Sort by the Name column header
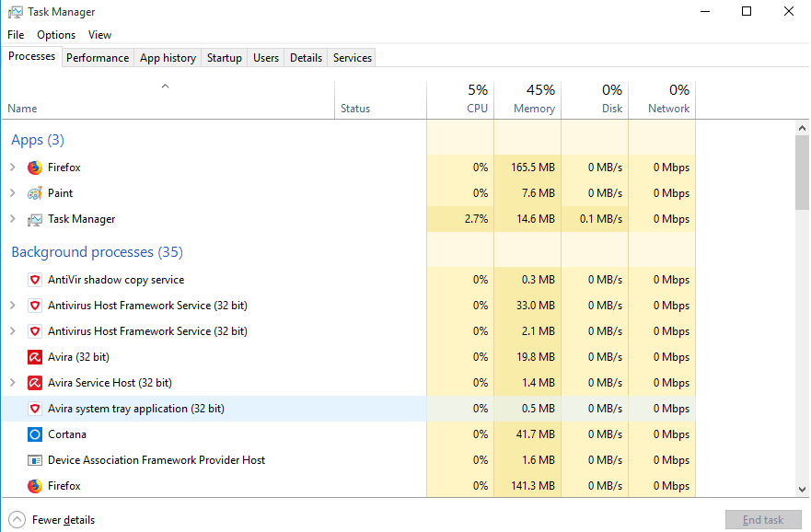This screenshot has width=811, height=532. pos(168,99)
